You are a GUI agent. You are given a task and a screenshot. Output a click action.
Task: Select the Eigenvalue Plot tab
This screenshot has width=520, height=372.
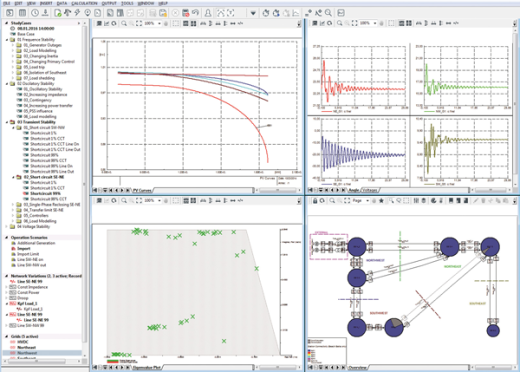click(146, 367)
